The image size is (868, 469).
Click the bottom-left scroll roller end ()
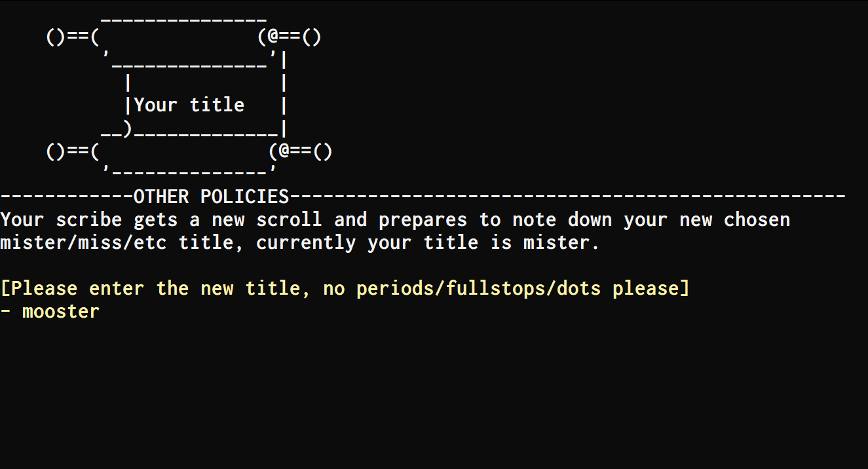click(56, 151)
